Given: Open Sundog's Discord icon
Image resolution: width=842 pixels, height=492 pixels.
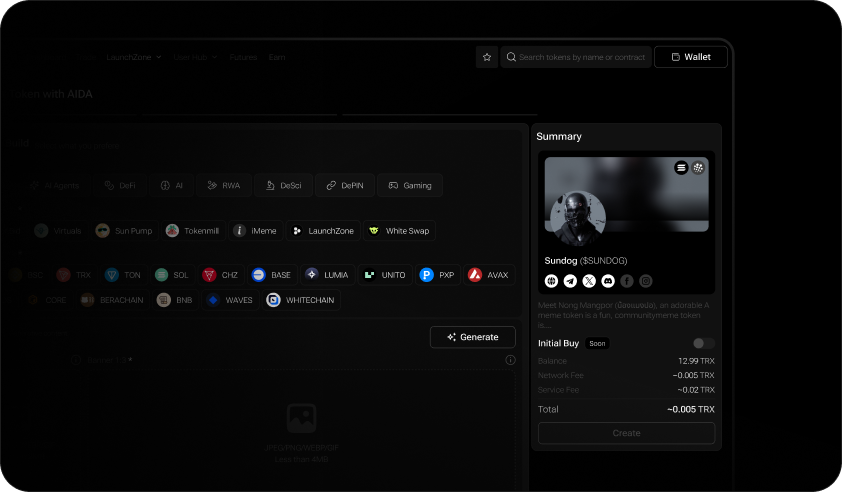Looking at the screenshot, I should (608, 281).
